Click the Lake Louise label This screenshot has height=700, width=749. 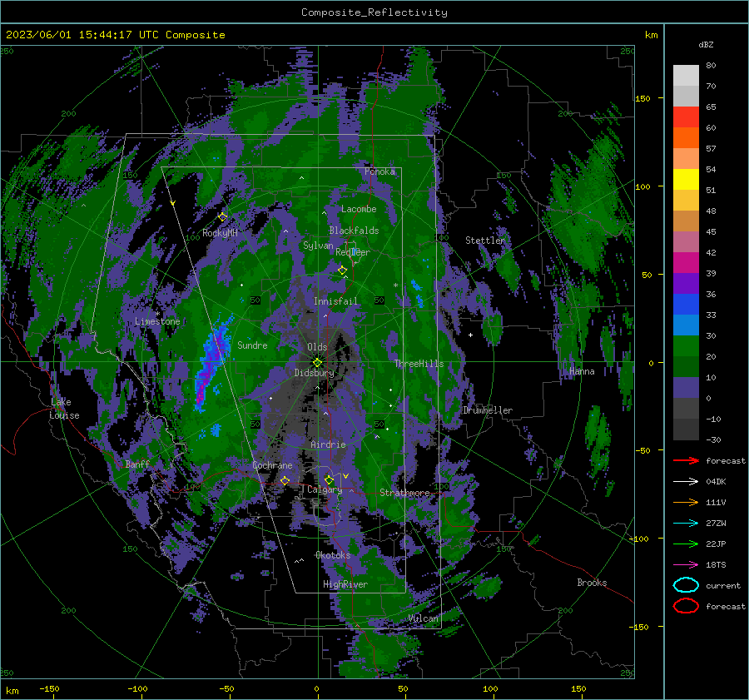pos(64,409)
